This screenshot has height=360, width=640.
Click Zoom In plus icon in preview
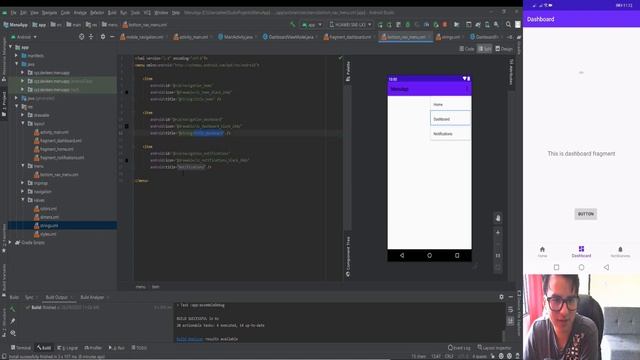click(x=498, y=232)
